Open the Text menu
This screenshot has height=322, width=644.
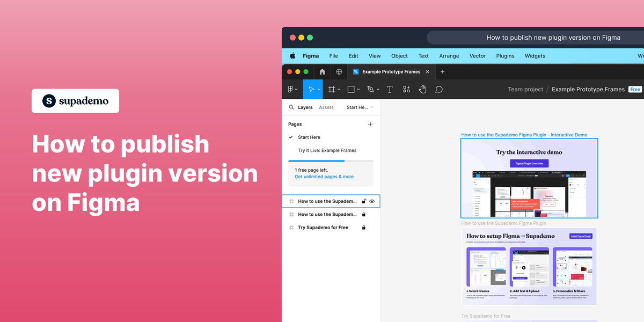tap(423, 56)
